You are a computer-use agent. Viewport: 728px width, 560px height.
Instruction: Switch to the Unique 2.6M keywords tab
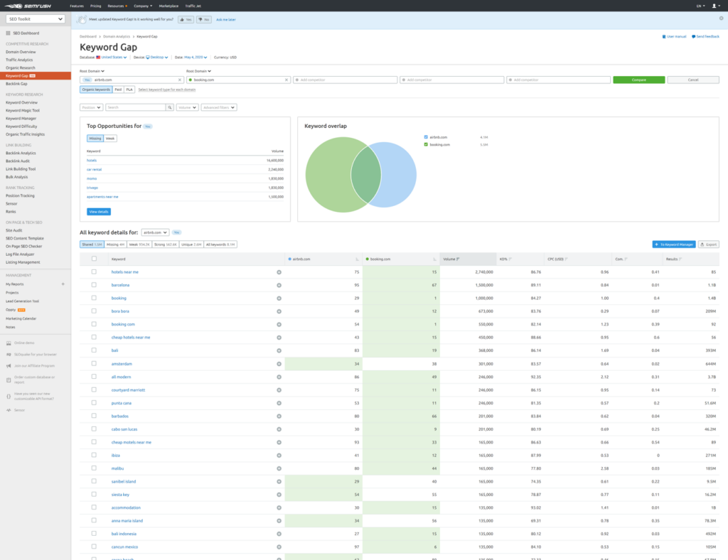(191, 244)
